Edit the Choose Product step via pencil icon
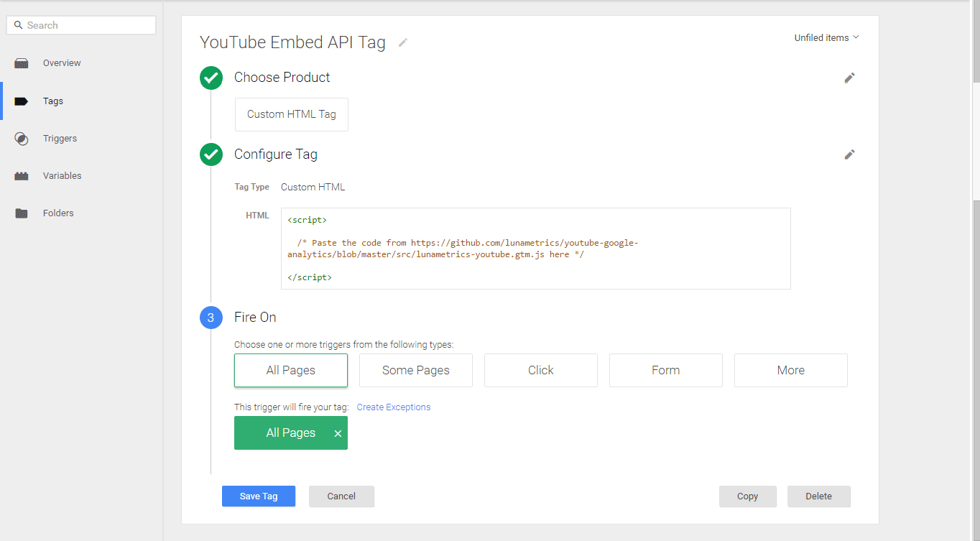The image size is (980, 541). point(849,78)
